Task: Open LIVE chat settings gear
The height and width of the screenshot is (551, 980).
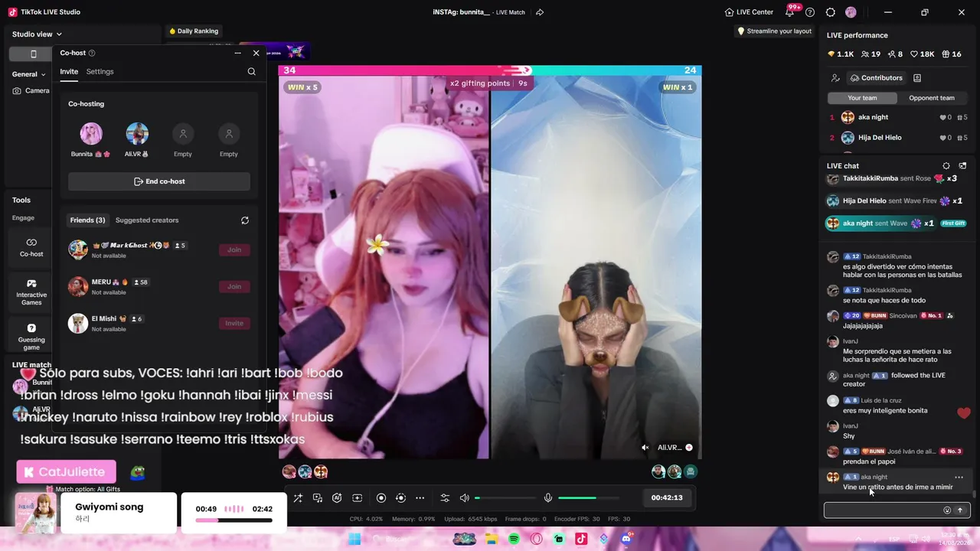Action: pyautogui.click(x=946, y=166)
